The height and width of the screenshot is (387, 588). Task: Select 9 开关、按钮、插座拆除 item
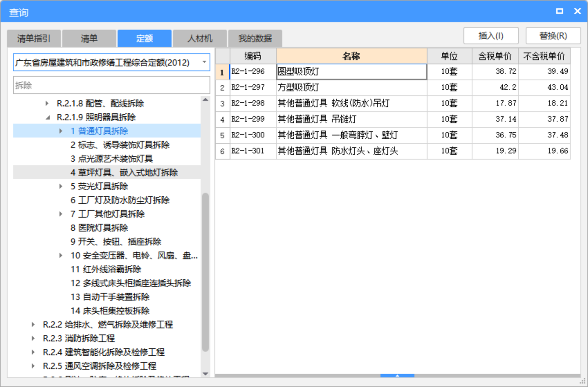(x=116, y=242)
